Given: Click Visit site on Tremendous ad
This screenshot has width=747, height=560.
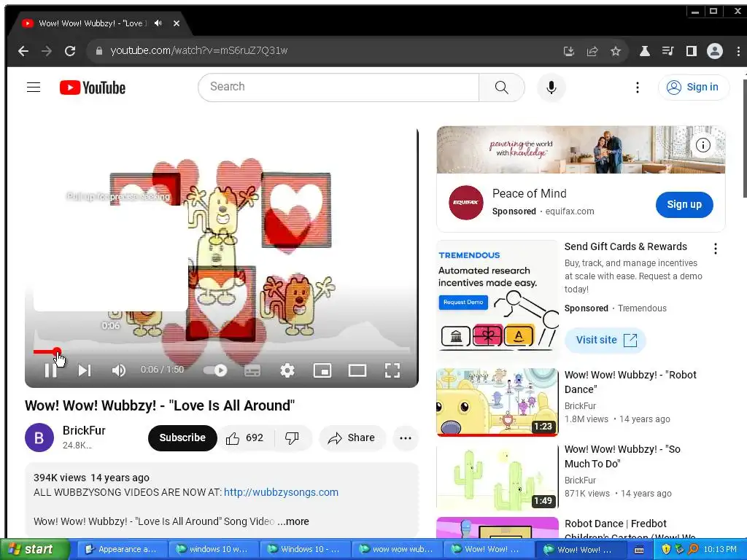Looking at the screenshot, I should coord(605,340).
